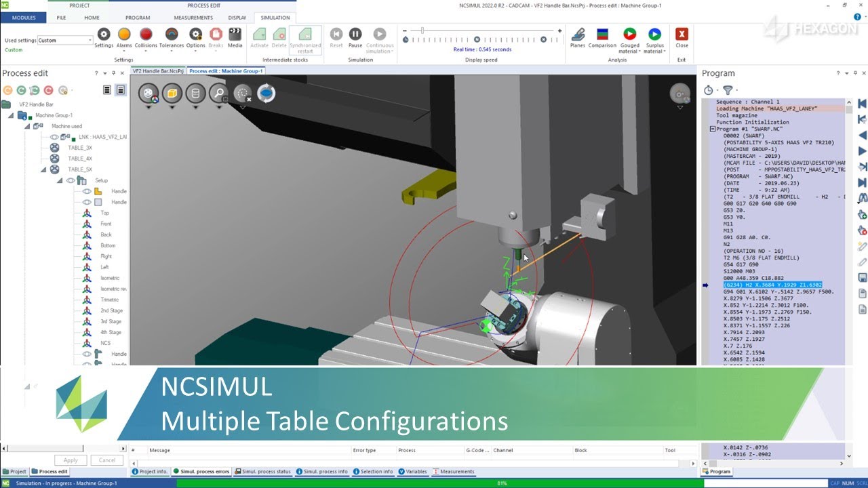868x488 pixels.
Task: Toggle eye of grey Handle stock
Action: point(87,202)
